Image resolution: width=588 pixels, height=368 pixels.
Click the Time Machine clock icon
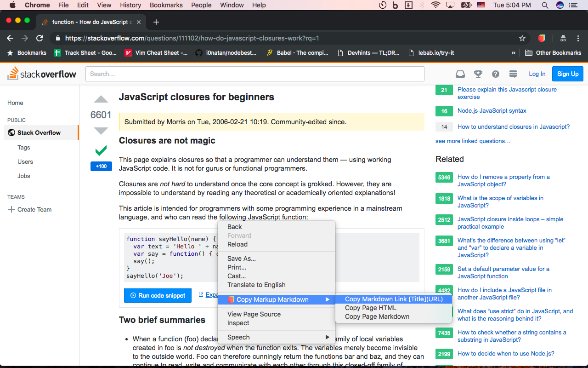[382, 5]
